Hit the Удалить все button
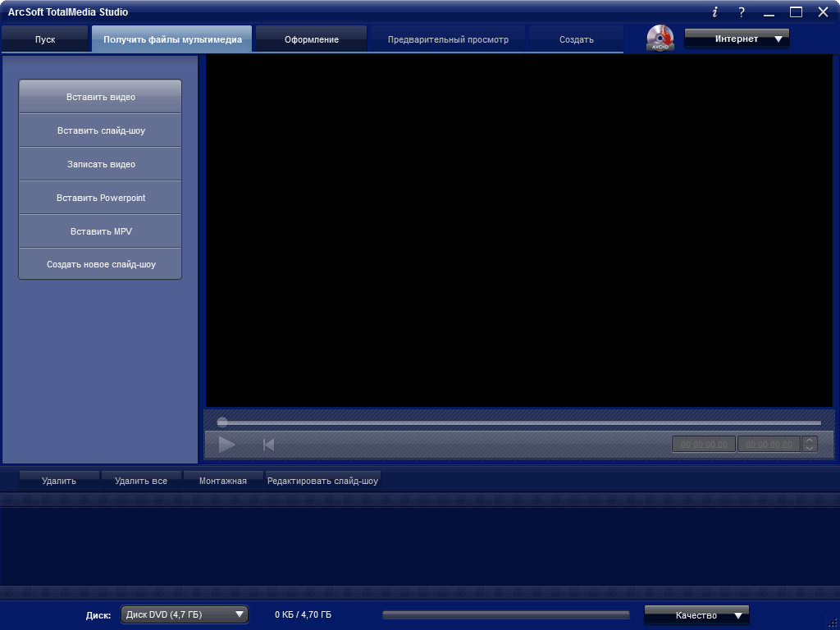Viewport: 840px width, 630px height. tap(141, 481)
